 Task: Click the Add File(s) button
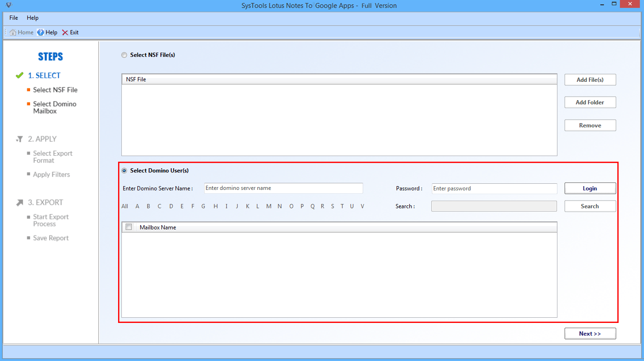click(590, 80)
